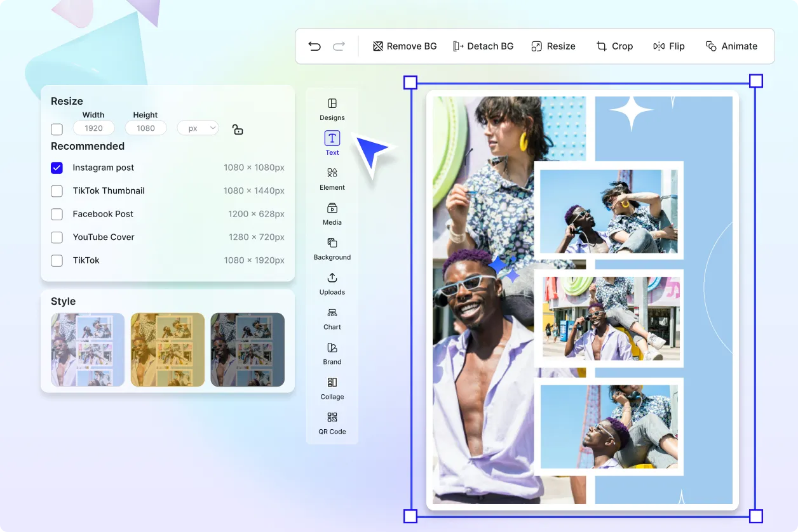Screen dimensions: 798x532
Task: Click the Remove BG toolbar button
Action: point(405,46)
